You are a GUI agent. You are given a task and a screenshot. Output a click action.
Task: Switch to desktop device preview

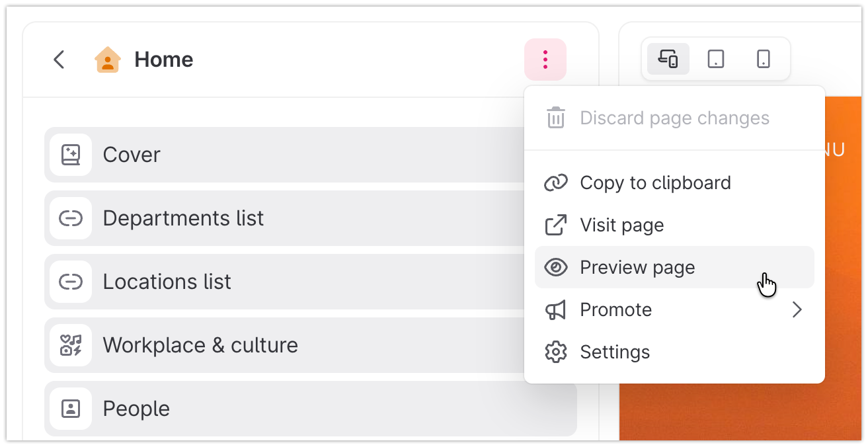(668, 60)
